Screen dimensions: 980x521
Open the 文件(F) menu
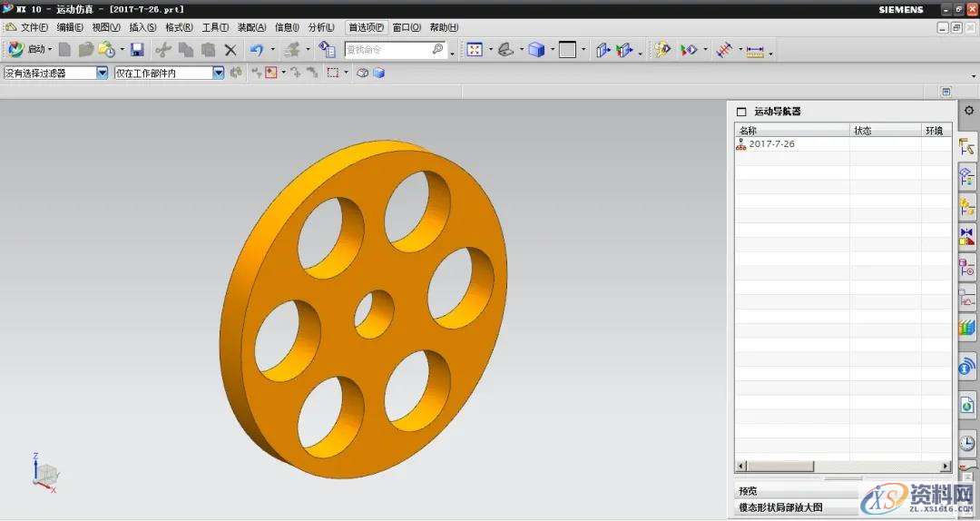(34, 27)
